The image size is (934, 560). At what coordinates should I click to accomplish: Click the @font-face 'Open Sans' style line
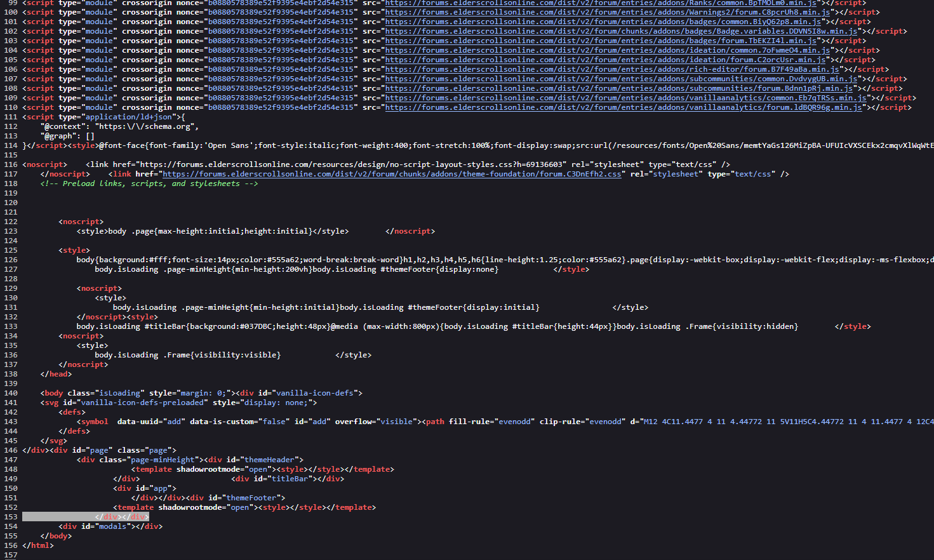pos(478,145)
